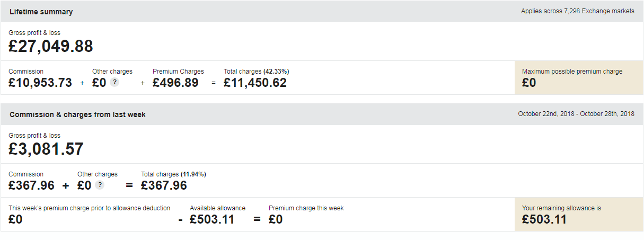Click the 'Premium charge this week' label
Screen dimensions: 644x240
(306, 208)
